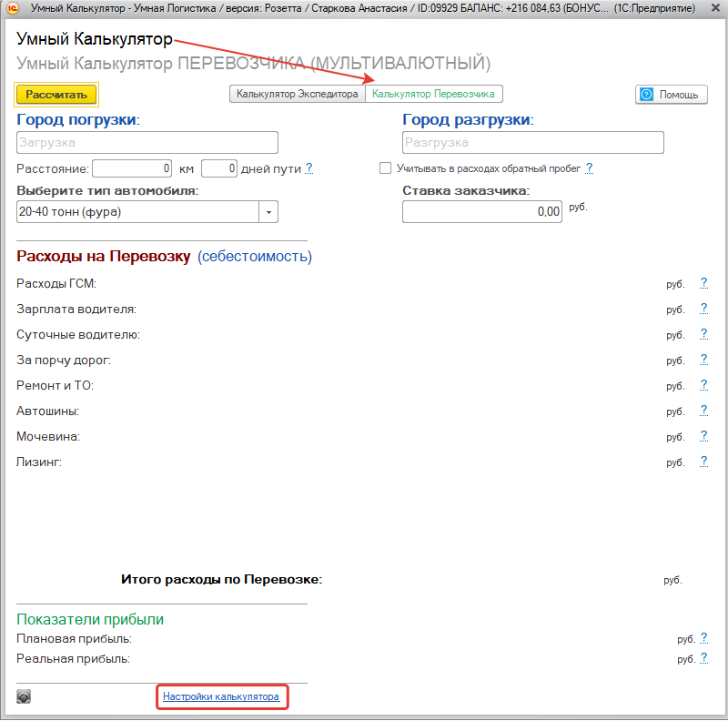Click the Показатели прибыли heading

point(90,619)
